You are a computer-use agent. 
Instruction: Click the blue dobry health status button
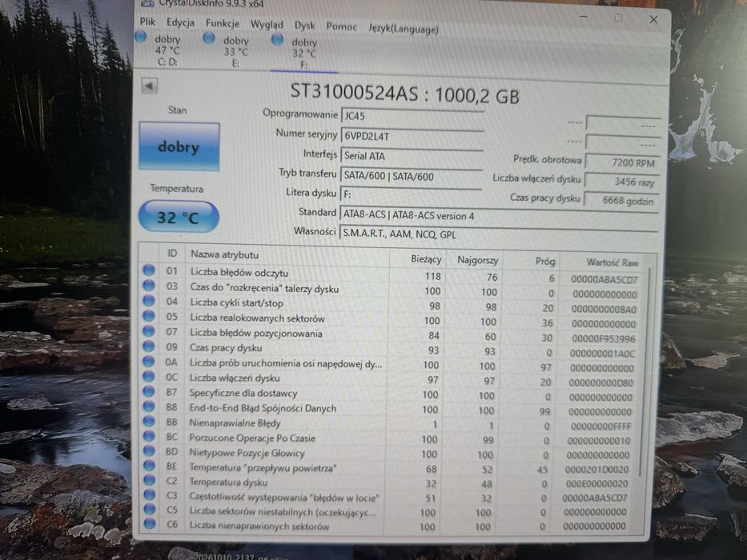[x=179, y=146]
